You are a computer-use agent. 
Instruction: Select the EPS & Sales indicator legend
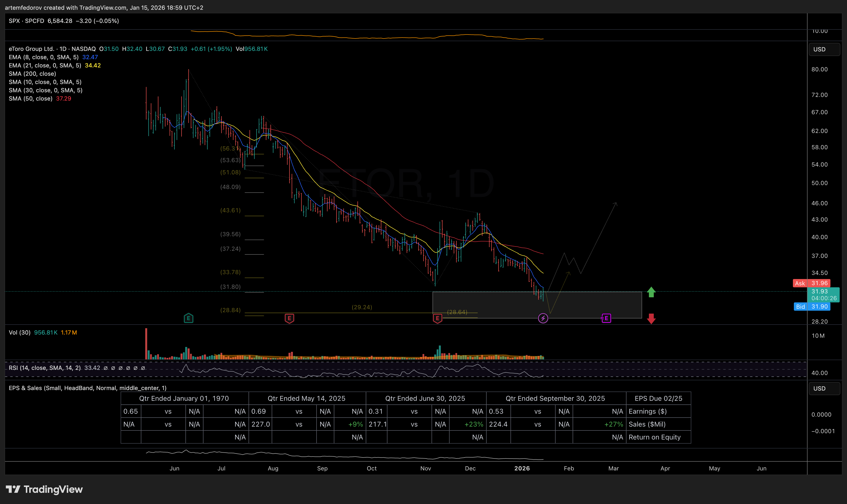pos(87,388)
